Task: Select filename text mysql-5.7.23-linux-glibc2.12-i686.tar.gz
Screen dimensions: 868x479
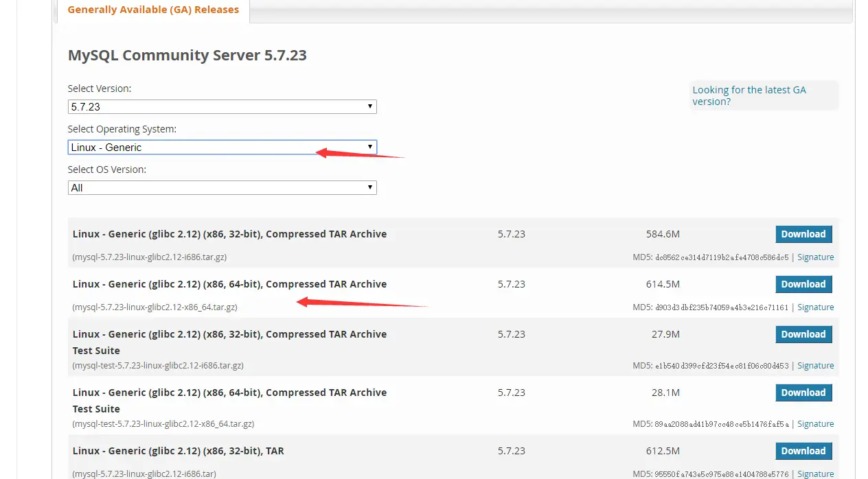Action: coord(150,257)
